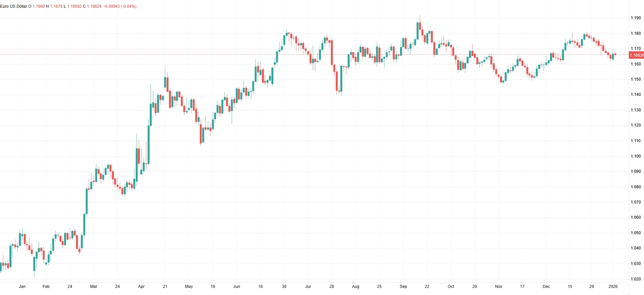Screen dimensions: 644x295
Task: Select the 1.100 price axis label
Action: tap(635, 156)
